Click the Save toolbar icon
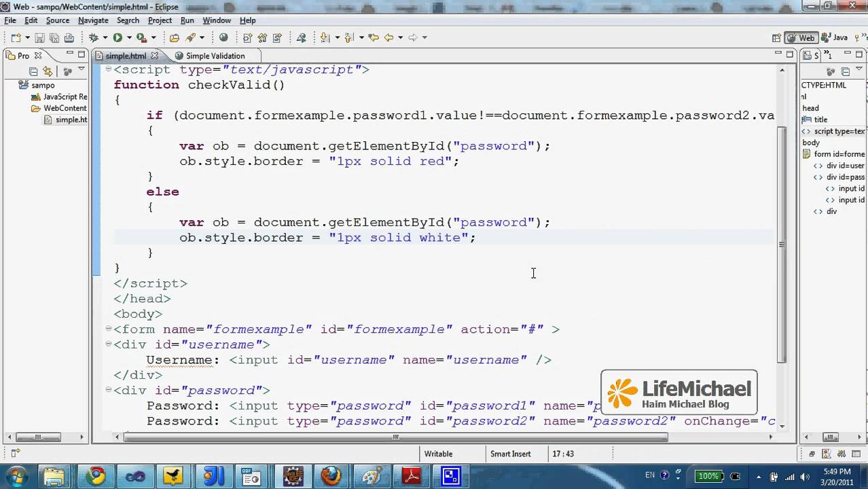 [x=39, y=38]
